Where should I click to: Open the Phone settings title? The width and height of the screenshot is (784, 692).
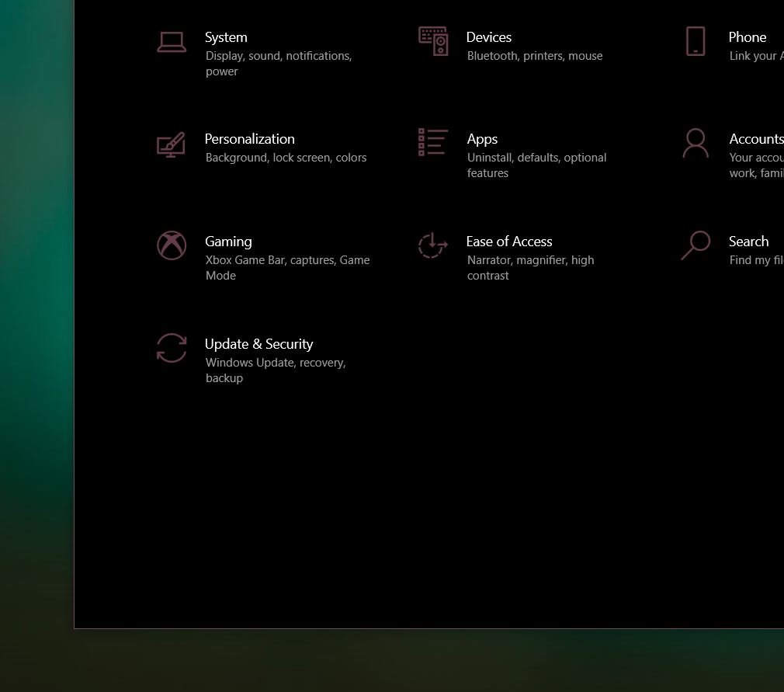tap(747, 37)
